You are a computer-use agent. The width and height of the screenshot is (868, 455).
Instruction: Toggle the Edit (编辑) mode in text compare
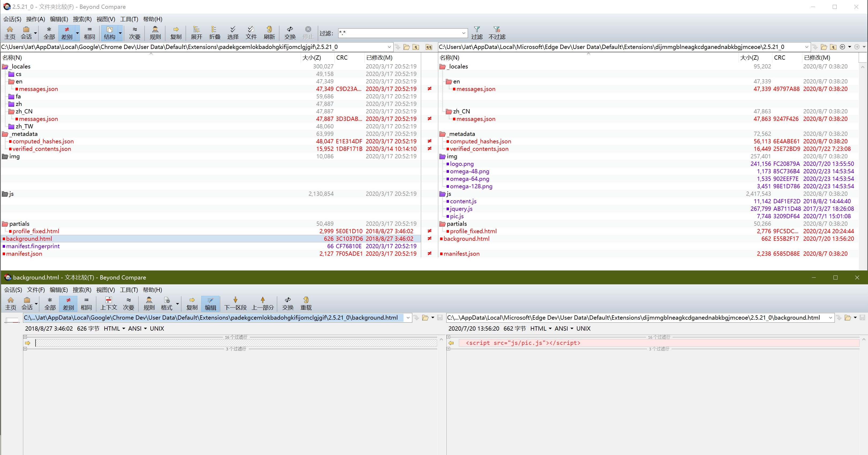point(210,303)
